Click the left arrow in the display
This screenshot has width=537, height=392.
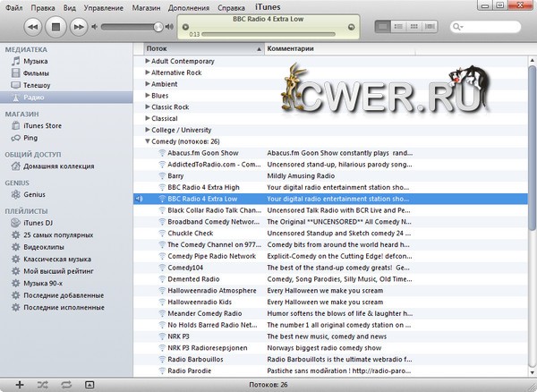[185, 27]
